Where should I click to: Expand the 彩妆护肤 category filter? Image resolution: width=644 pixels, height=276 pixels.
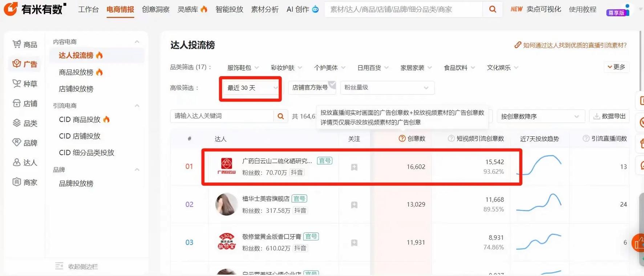point(286,68)
